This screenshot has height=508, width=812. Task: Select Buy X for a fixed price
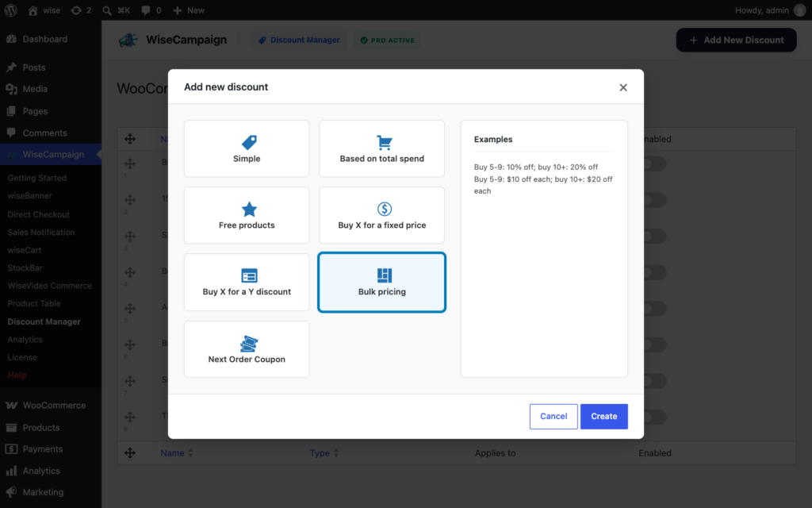point(381,215)
